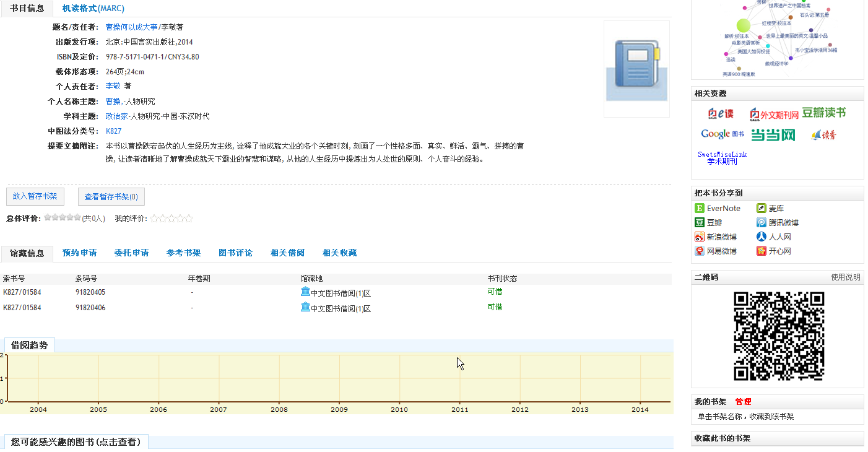Click 放入暂存书架 button

(x=35, y=196)
